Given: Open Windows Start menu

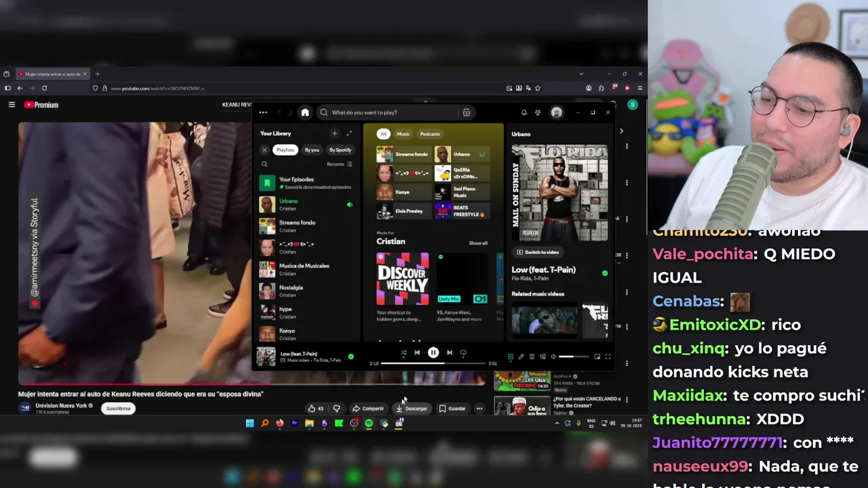Looking at the screenshot, I should [250, 424].
